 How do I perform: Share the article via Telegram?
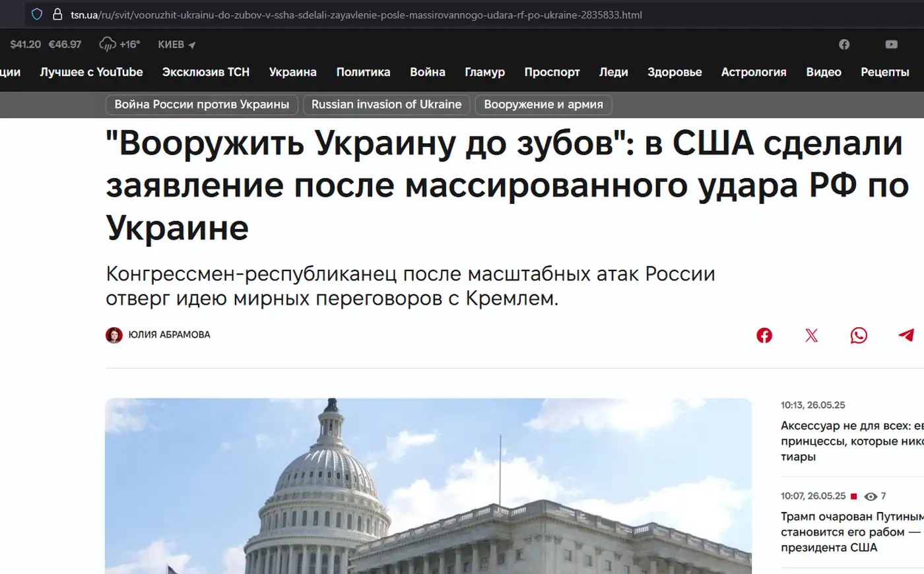[905, 336]
